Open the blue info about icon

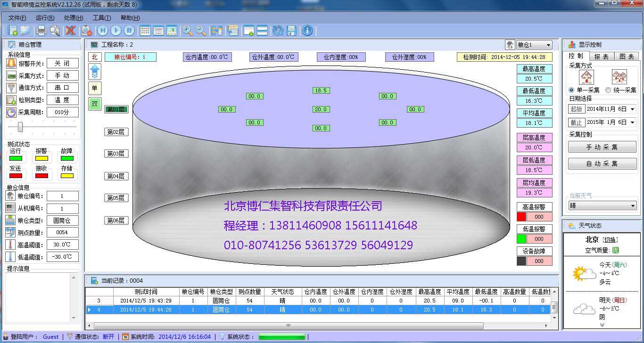[307, 31]
